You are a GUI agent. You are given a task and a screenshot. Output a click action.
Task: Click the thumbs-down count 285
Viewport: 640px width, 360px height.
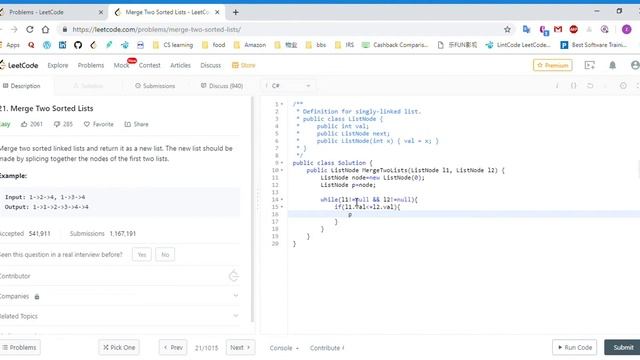(x=63, y=124)
